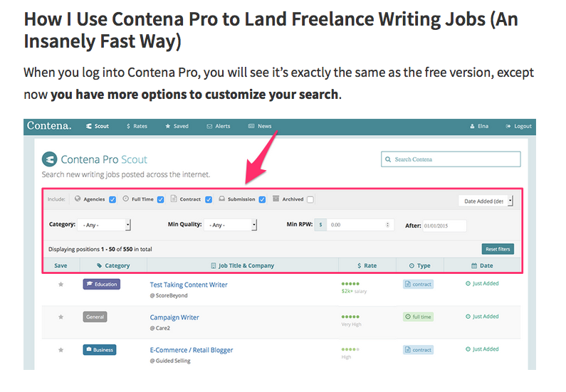
Task: Uncheck the Agencies checkbox
Action: (112, 200)
